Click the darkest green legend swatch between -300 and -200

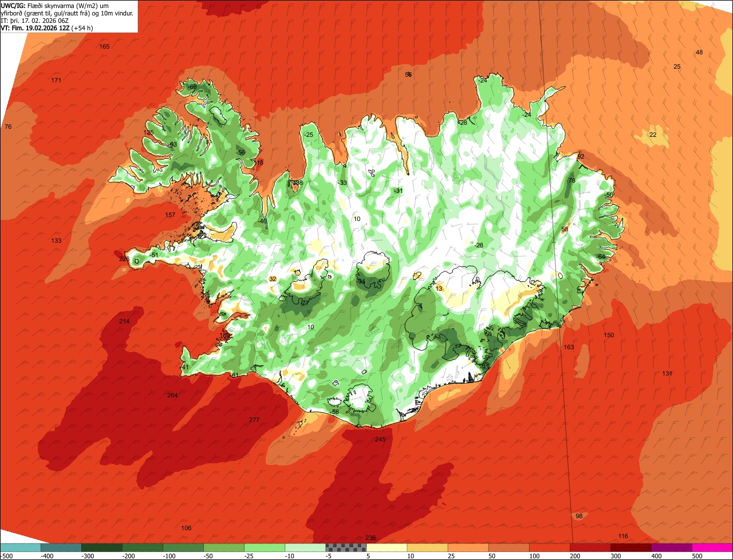[x=101, y=547]
